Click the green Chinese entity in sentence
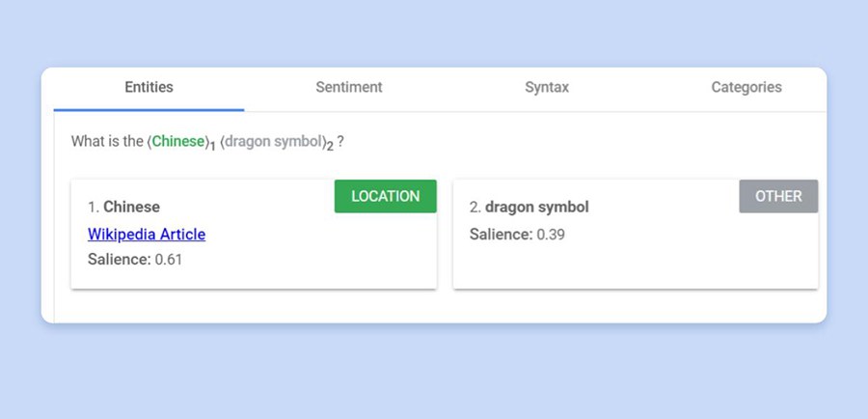 (x=179, y=141)
